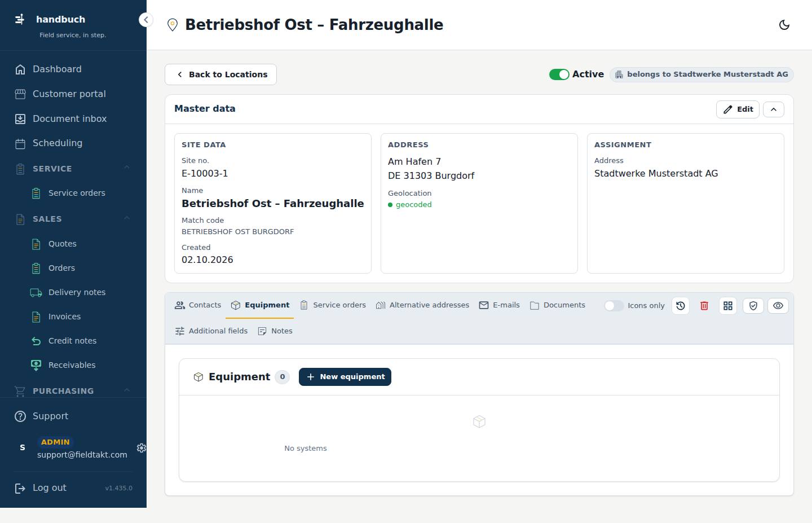This screenshot has height=523, width=812.
Task: Open settings gear next to admin account
Action: click(x=141, y=448)
